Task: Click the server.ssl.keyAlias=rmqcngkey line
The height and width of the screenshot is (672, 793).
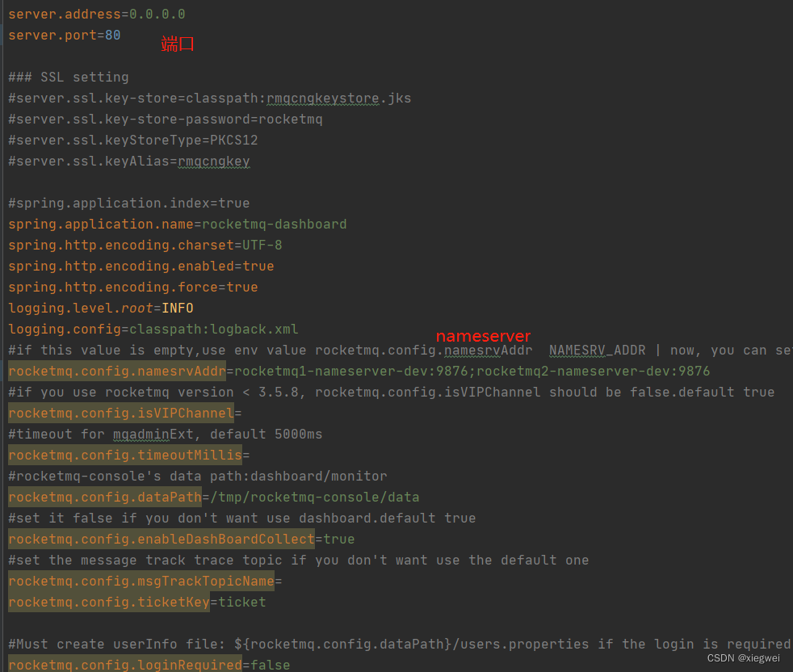Action: (x=129, y=162)
